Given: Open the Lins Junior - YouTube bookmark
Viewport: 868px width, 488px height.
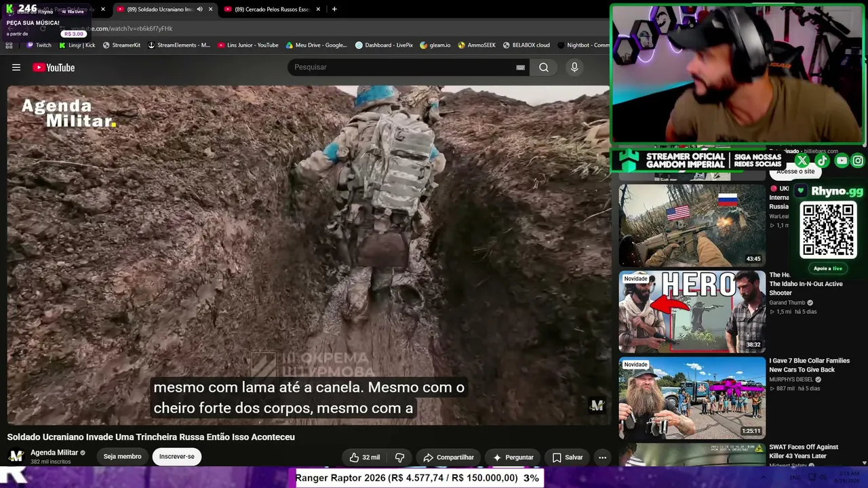Looking at the screenshot, I should (x=248, y=45).
